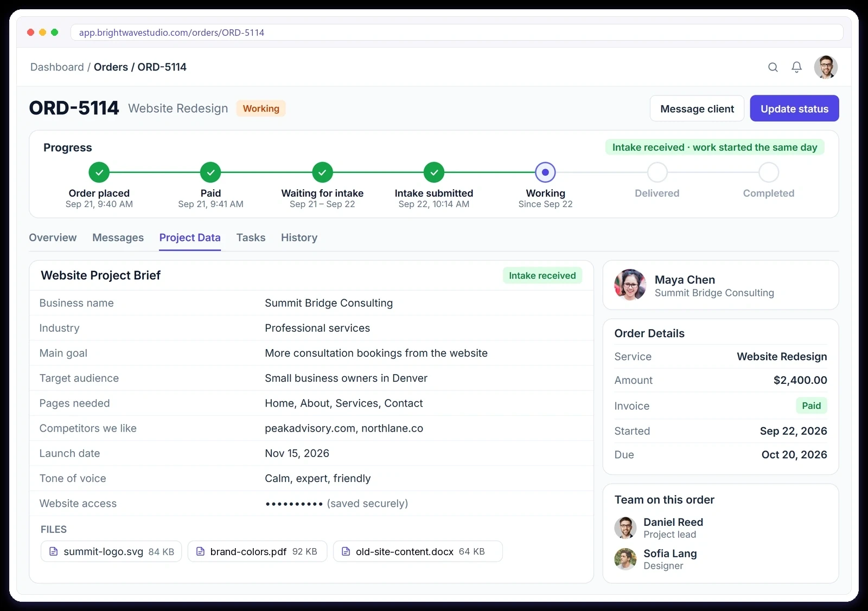Click the browser address bar URL
This screenshot has width=868, height=611.
tap(171, 33)
